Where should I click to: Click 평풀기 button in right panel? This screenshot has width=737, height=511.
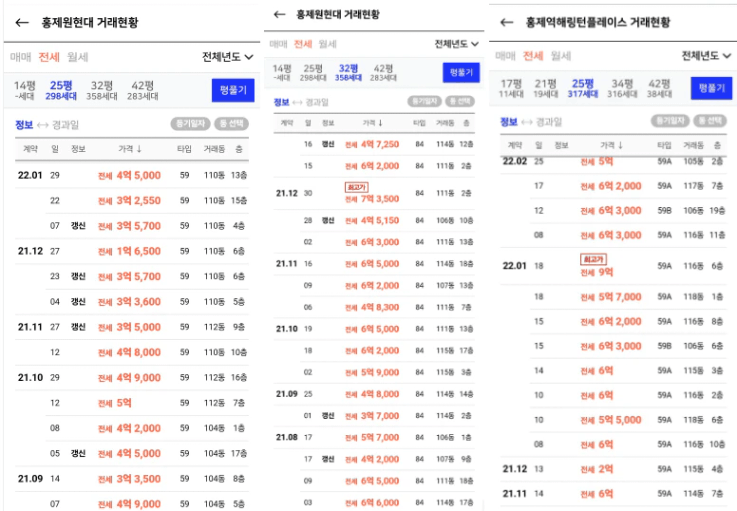[711, 88]
